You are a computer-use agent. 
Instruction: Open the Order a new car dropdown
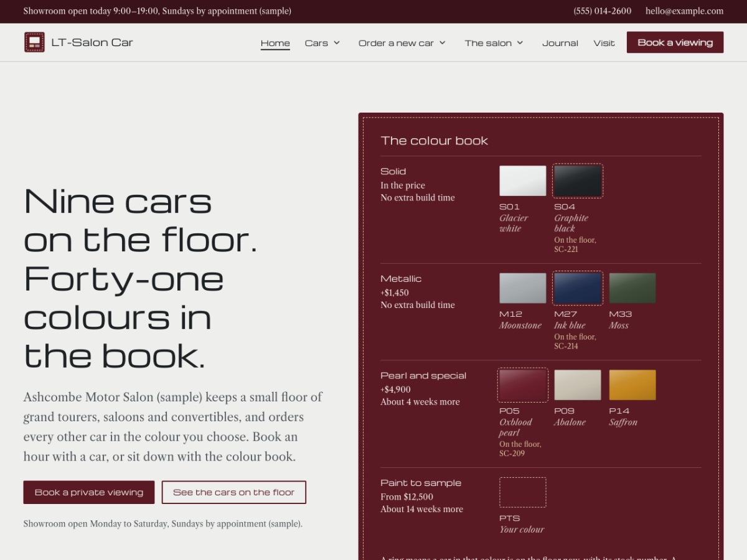pyautogui.click(x=402, y=43)
